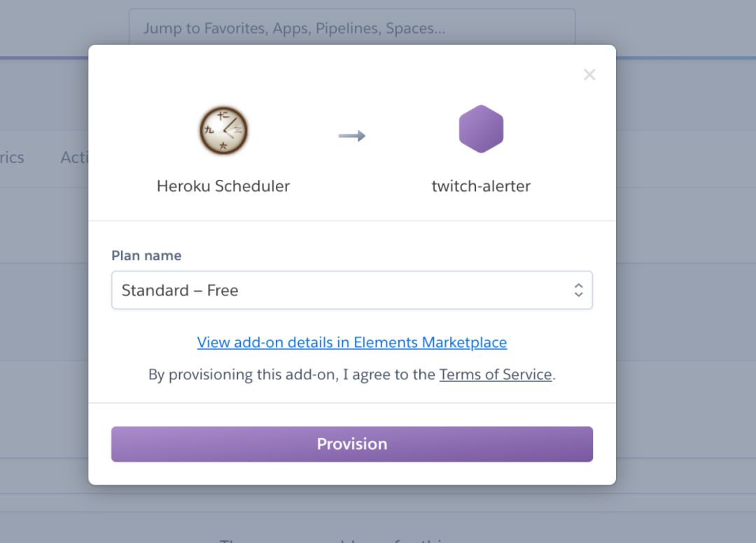Select the partially hidden Activity tab
Screen dimensions: 756x543
(x=74, y=157)
